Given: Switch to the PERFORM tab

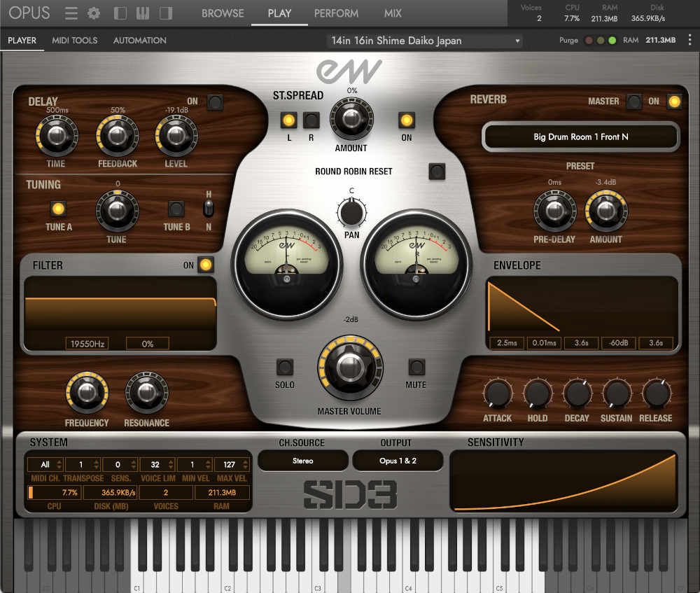Looking at the screenshot, I should tap(336, 13).
